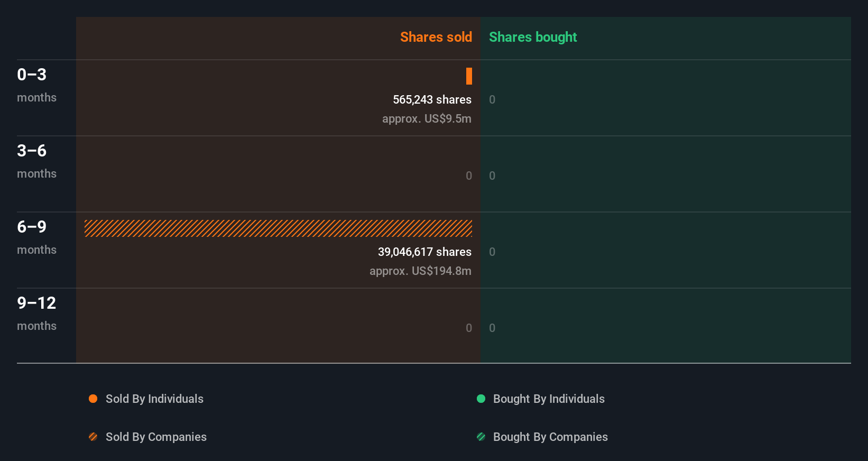
Task: Click the Sold By Individuals legend label
Action: pos(154,399)
